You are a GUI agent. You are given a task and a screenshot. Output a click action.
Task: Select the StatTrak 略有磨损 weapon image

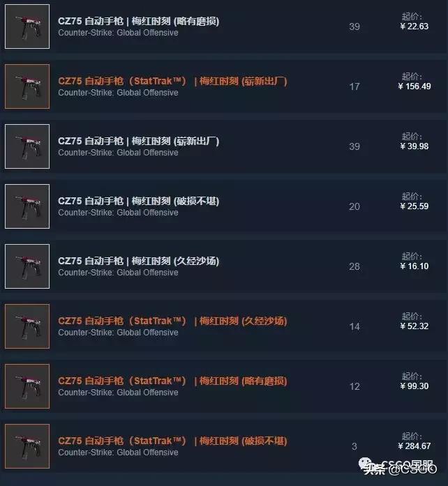[27, 386]
